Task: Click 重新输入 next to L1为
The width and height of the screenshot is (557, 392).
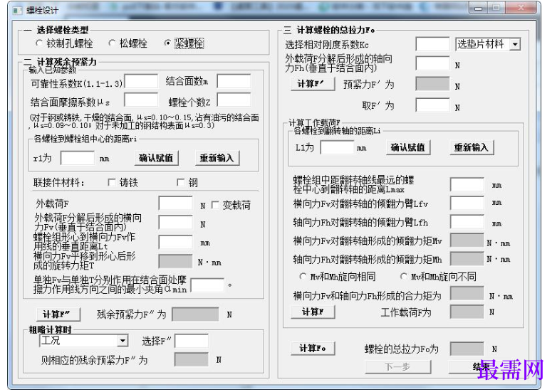Action: 472,147
